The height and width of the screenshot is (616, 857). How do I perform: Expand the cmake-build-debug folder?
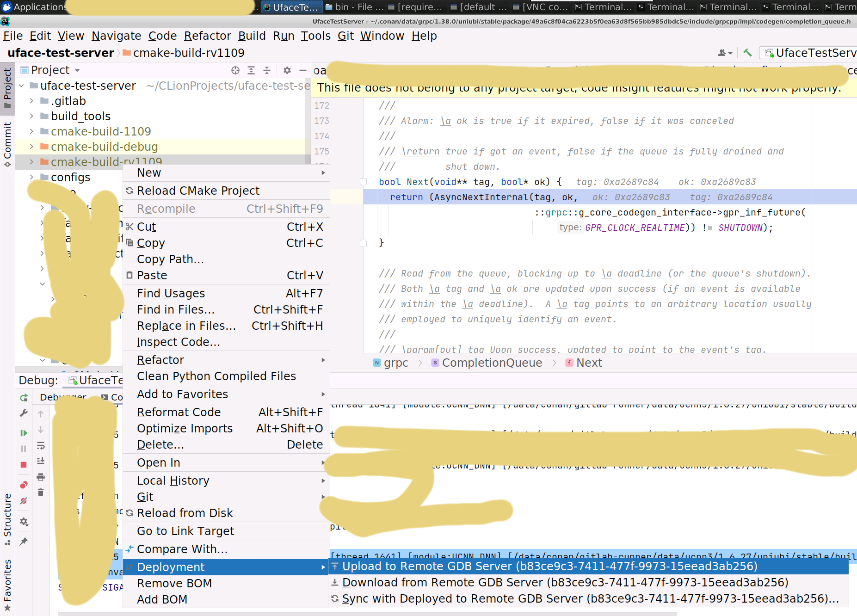point(31,147)
